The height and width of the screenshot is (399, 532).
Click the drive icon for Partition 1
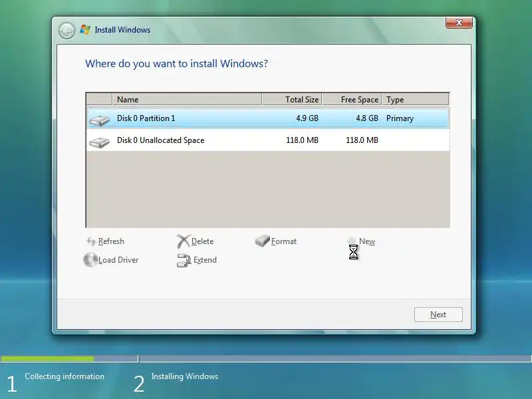[99, 120]
